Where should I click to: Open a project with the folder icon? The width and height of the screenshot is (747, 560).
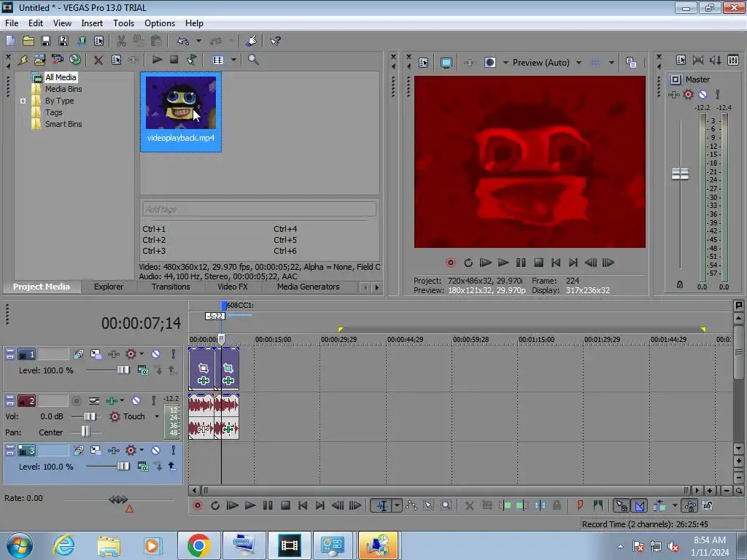coord(28,41)
